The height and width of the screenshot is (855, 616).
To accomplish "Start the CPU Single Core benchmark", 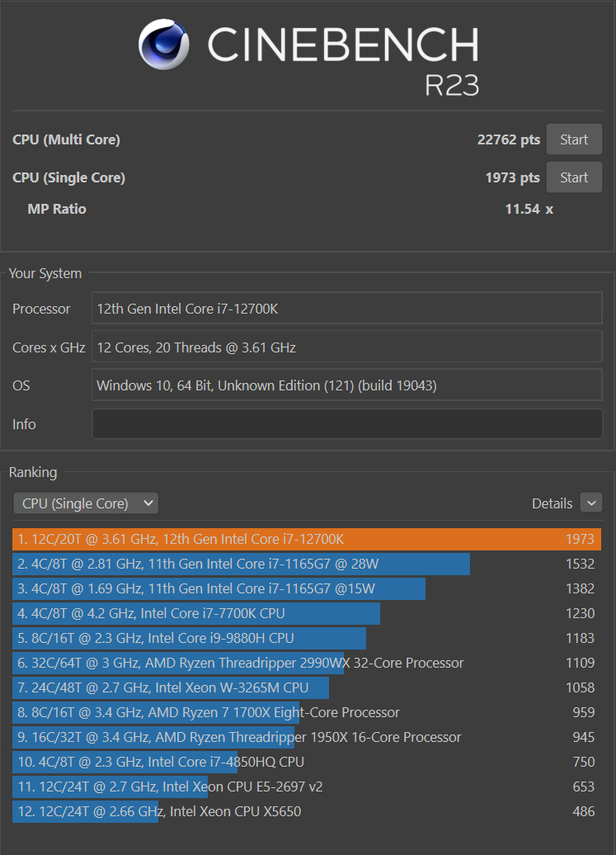I will (574, 177).
